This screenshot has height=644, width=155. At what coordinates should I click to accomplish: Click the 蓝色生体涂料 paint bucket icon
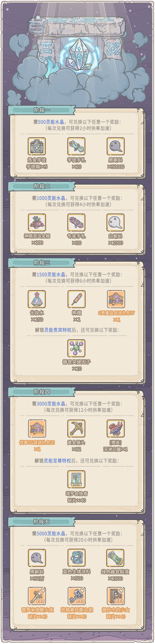(76, 558)
